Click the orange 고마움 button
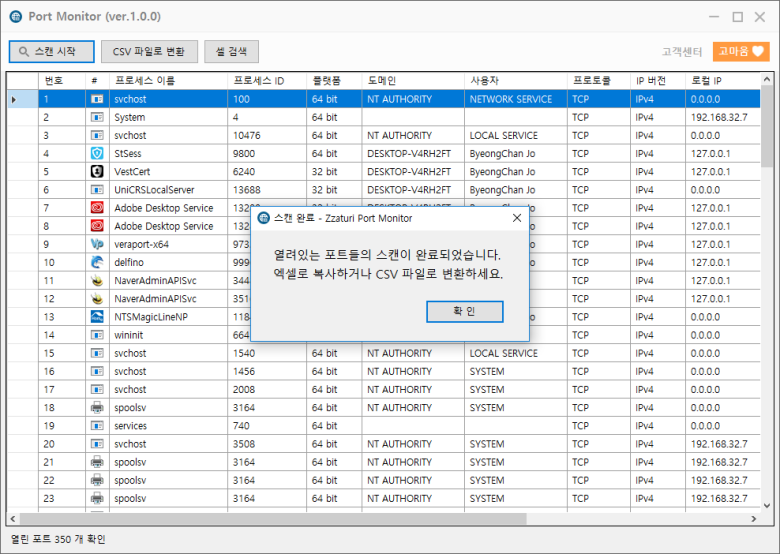This screenshot has width=780, height=554. (741, 52)
